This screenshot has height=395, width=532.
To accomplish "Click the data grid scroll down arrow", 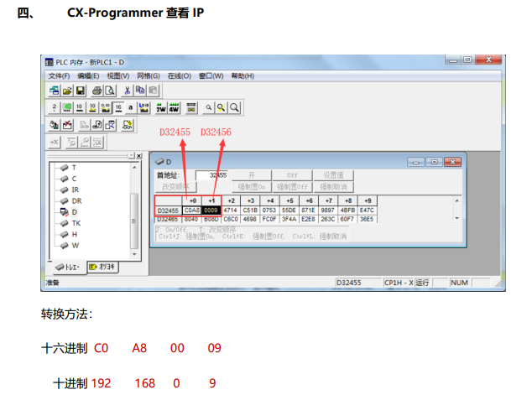I will (x=457, y=218).
